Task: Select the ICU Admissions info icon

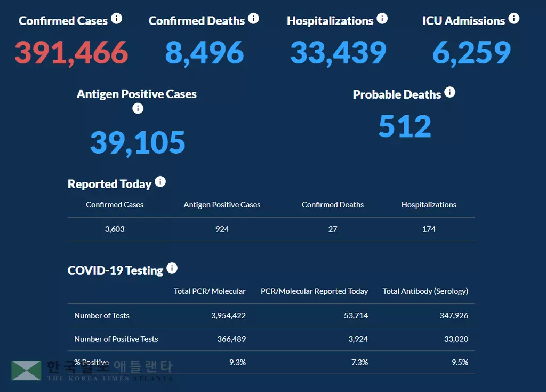Action: [515, 18]
